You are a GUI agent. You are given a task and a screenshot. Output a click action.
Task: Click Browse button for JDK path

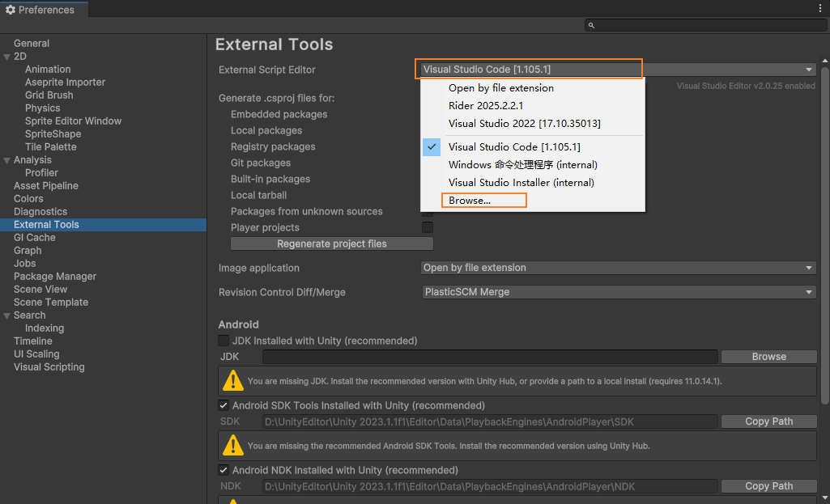pyautogui.click(x=768, y=357)
